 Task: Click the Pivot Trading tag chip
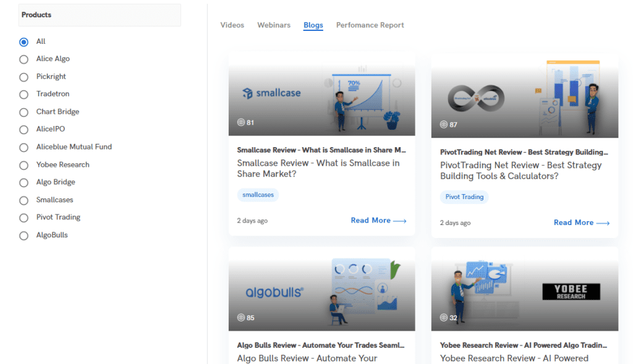pos(464,197)
